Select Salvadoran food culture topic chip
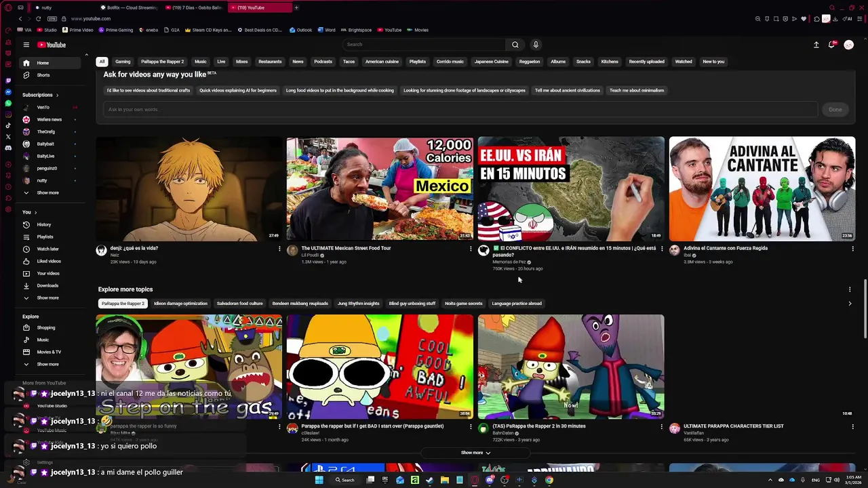 pos(239,304)
